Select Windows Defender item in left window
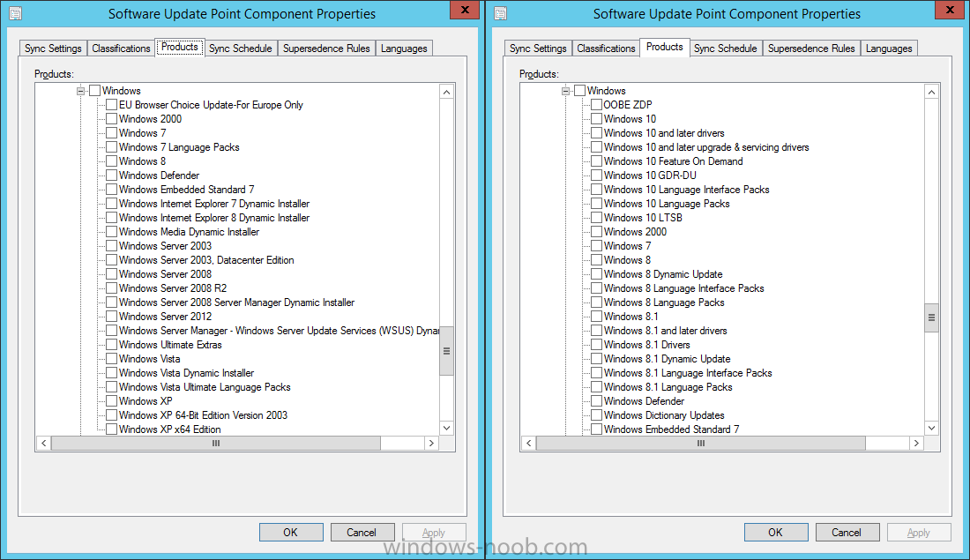 coord(159,175)
